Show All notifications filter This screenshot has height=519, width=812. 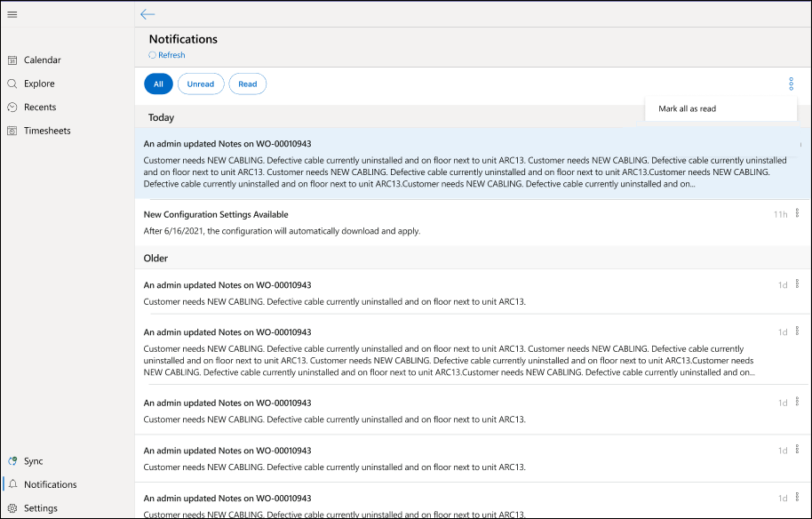(158, 84)
